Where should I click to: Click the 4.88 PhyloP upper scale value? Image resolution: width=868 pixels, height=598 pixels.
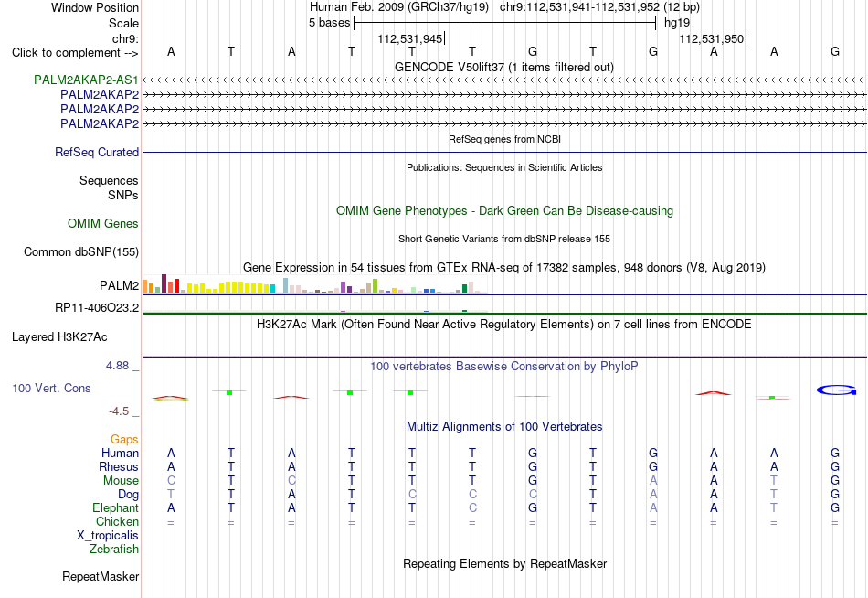click(x=117, y=366)
